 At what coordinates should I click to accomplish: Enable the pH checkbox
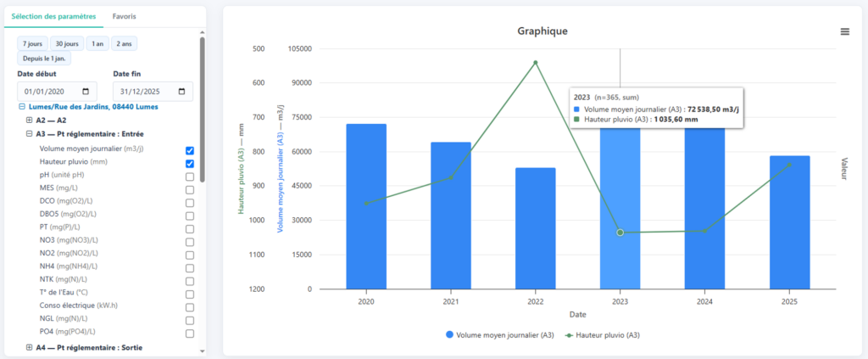pos(190,177)
